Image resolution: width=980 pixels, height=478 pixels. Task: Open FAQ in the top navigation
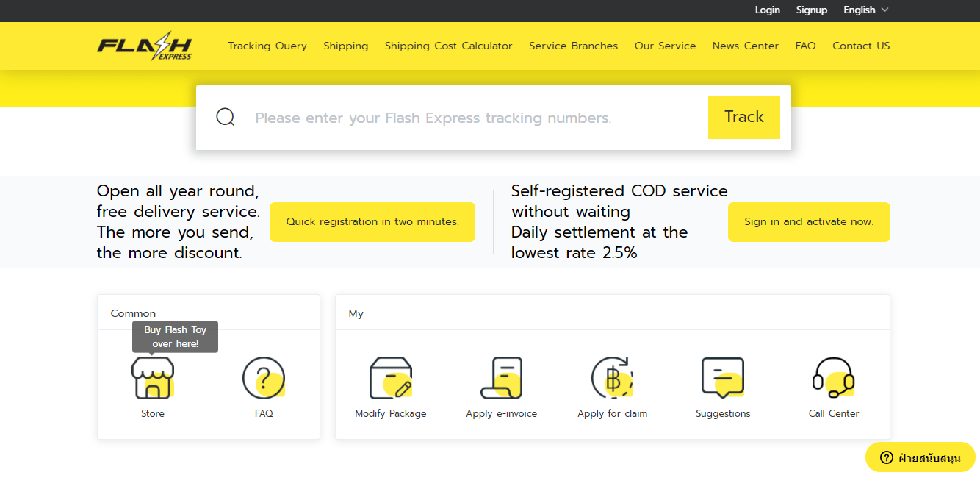click(x=806, y=46)
